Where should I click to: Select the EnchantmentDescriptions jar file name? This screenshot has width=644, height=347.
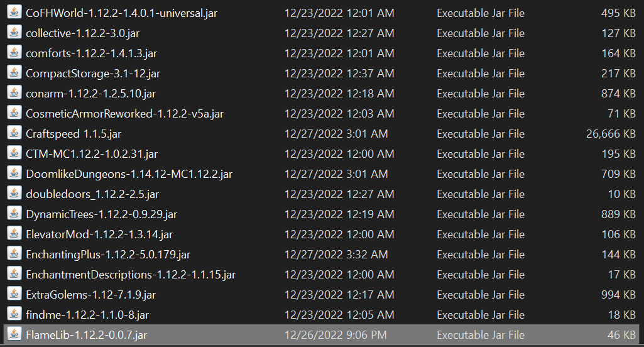(131, 275)
